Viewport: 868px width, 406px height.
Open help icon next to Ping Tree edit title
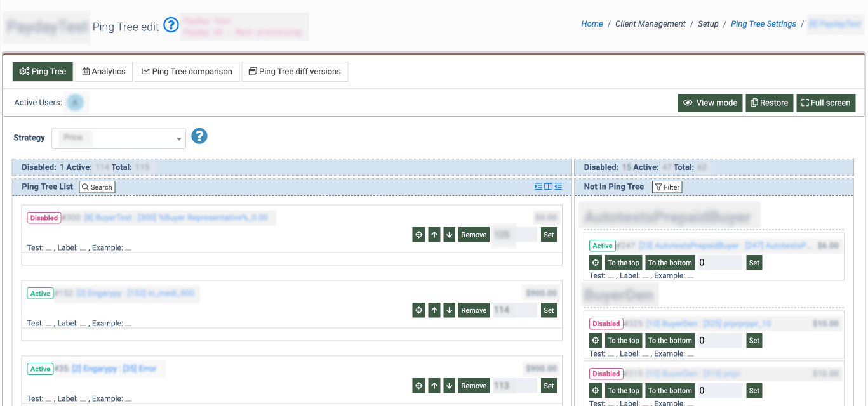(171, 25)
